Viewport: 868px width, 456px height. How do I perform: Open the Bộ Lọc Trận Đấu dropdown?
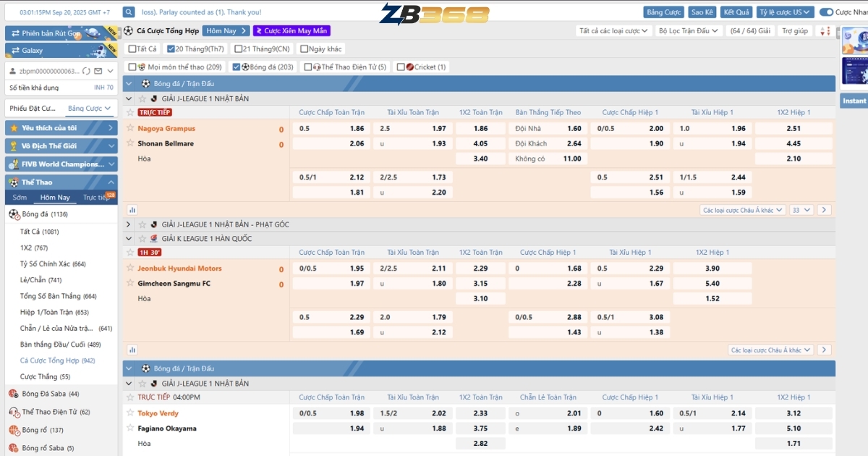pyautogui.click(x=689, y=31)
